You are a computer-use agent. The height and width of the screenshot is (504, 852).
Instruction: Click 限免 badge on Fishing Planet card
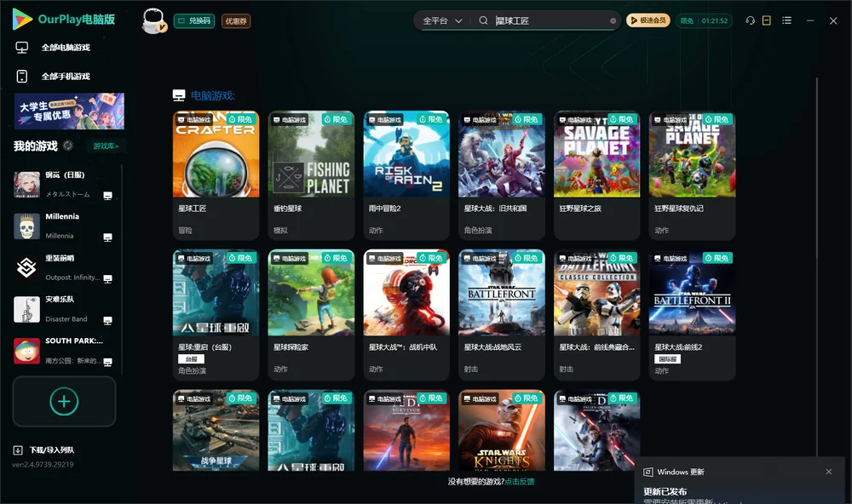point(336,119)
